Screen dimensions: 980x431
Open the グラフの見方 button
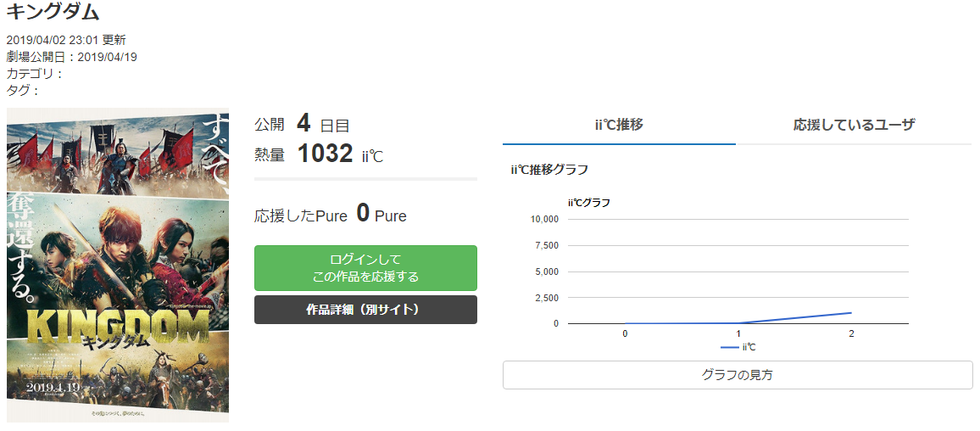coord(738,375)
